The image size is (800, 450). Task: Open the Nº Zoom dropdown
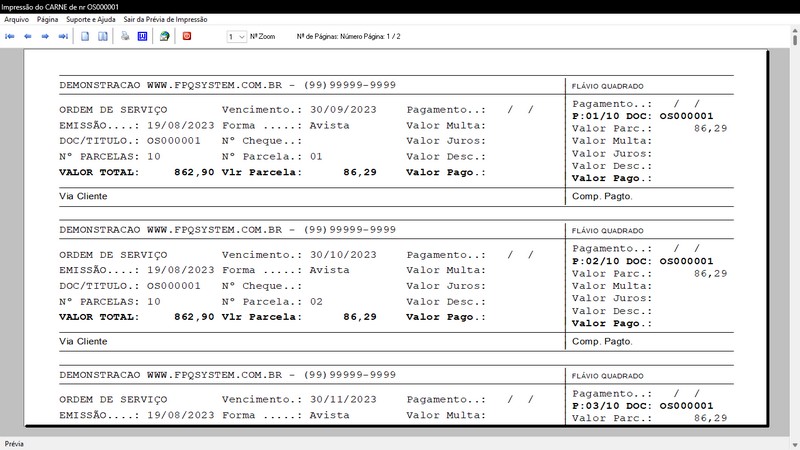tap(236, 36)
